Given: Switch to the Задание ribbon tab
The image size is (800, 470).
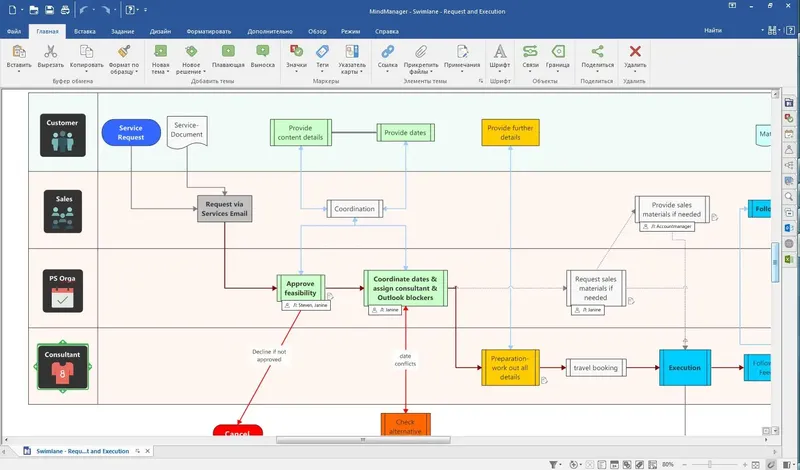Looking at the screenshot, I should tap(122, 31).
